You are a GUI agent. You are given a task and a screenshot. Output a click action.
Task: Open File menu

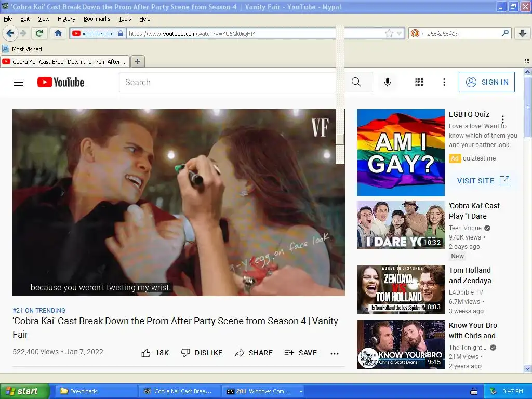(x=8, y=19)
